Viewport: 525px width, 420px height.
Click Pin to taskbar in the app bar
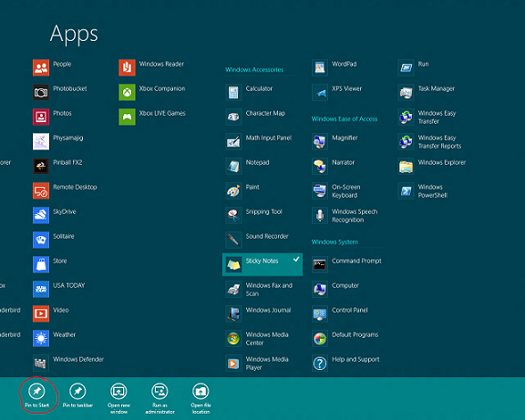pos(77,395)
